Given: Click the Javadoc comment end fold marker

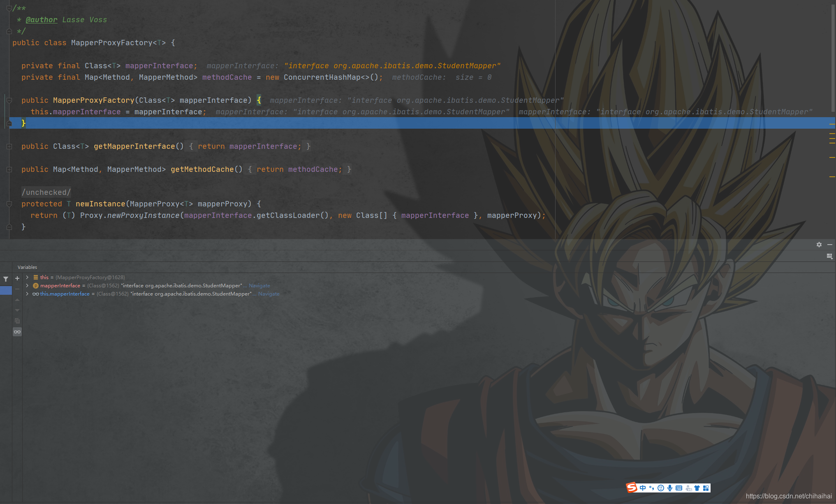Looking at the screenshot, I should [9, 31].
